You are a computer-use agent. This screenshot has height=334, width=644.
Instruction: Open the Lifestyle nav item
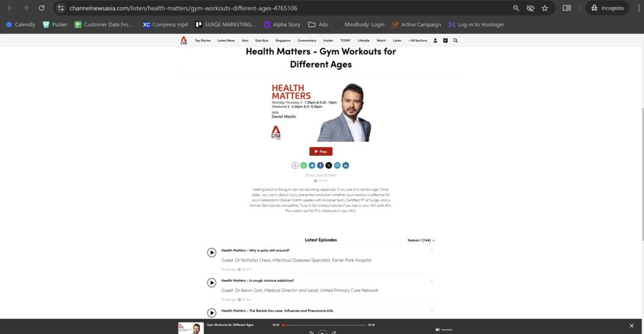click(364, 40)
